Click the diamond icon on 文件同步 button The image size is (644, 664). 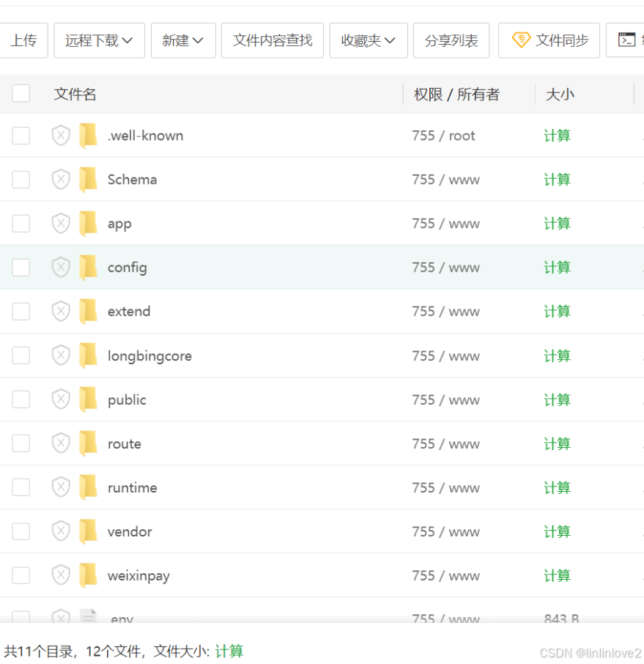click(521, 40)
